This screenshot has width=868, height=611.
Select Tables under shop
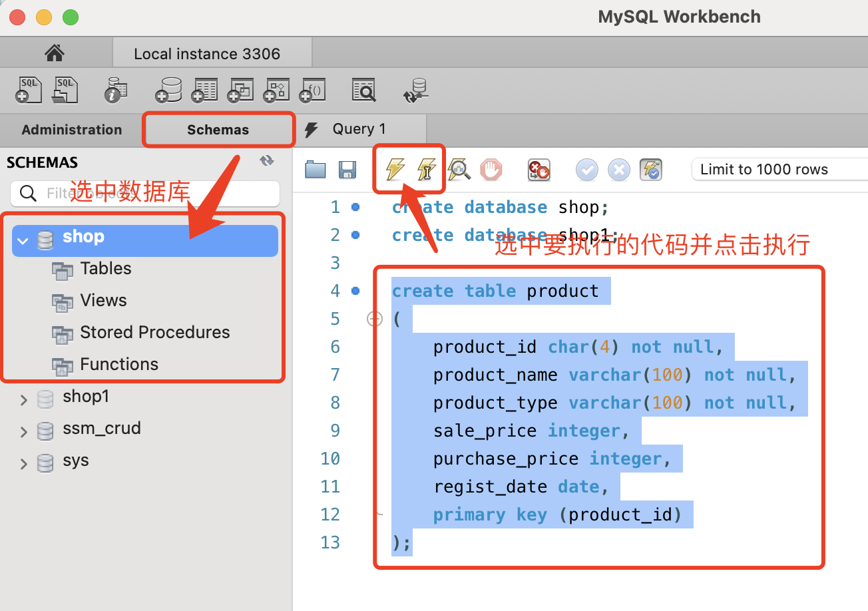(x=106, y=268)
